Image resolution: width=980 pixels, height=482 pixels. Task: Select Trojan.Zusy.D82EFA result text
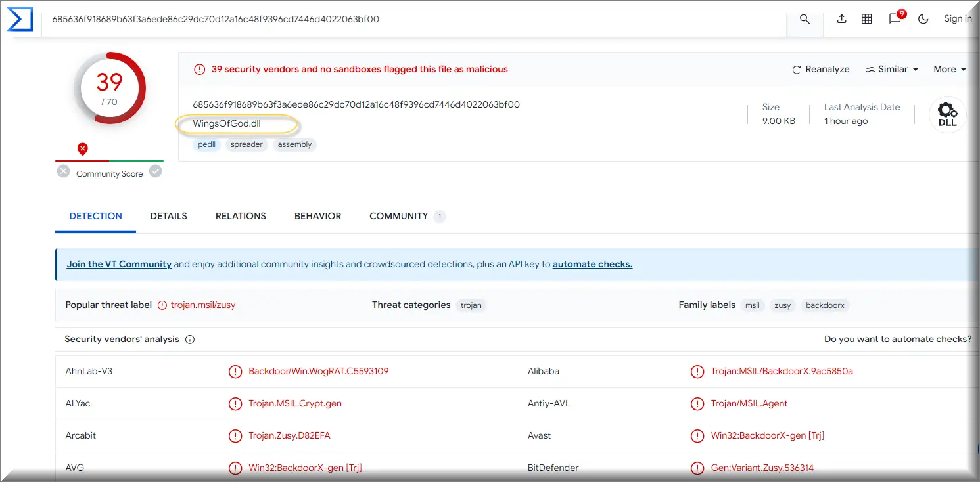(x=289, y=435)
